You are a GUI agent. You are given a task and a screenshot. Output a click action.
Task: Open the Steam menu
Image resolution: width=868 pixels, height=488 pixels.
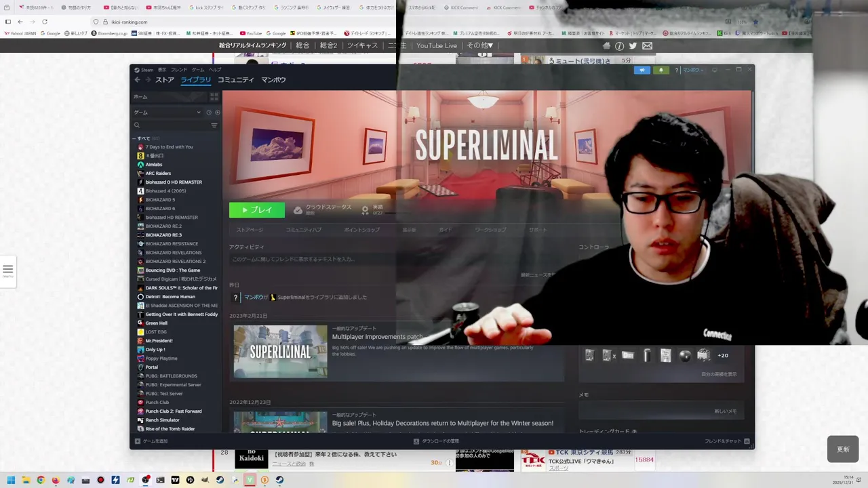tap(144, 70)
